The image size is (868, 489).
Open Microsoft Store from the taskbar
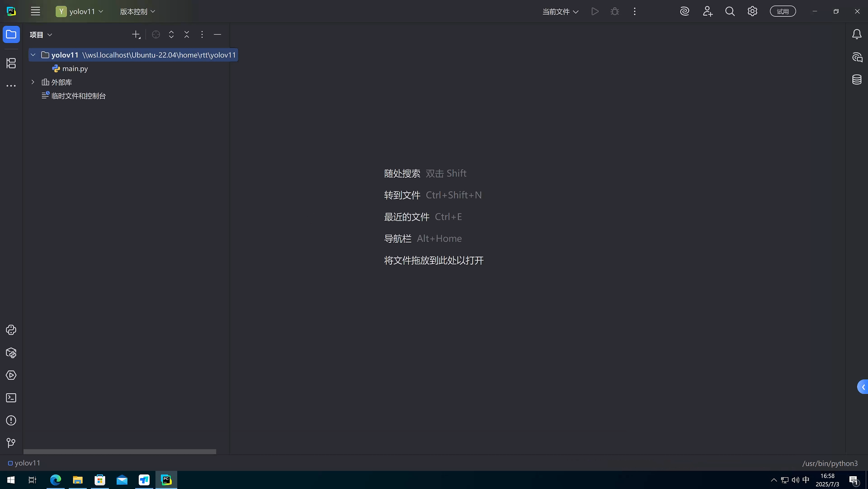[100, 480]
